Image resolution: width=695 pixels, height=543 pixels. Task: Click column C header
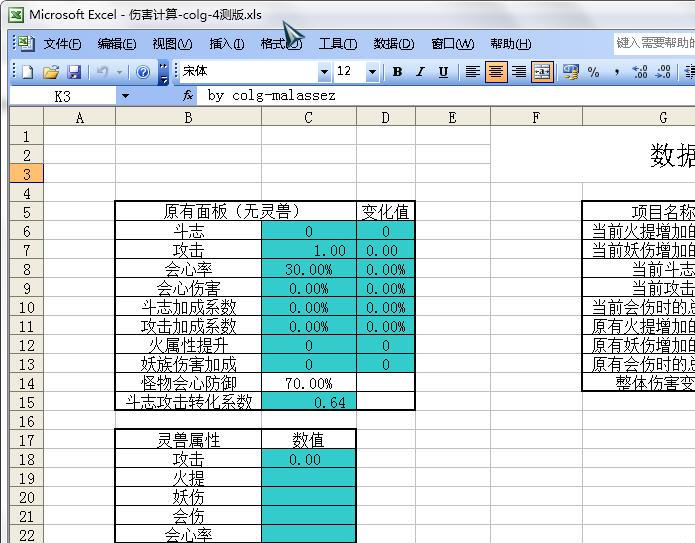[x=308, y=118]
